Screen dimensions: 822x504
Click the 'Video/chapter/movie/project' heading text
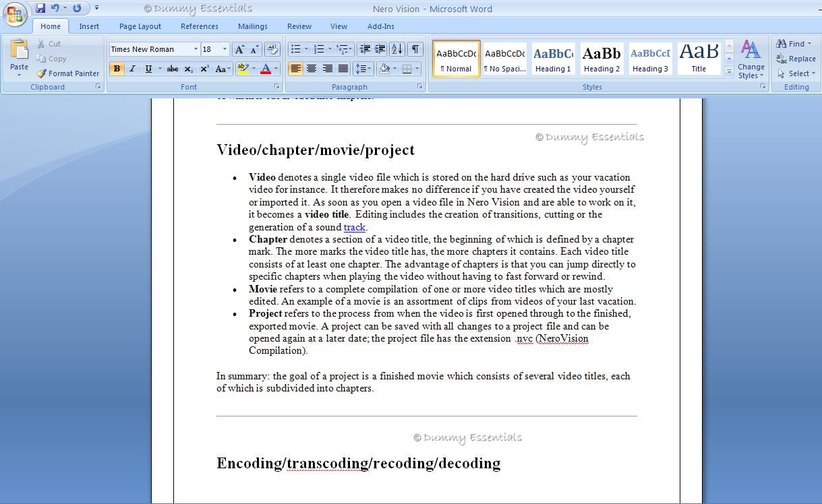point(316,150)
